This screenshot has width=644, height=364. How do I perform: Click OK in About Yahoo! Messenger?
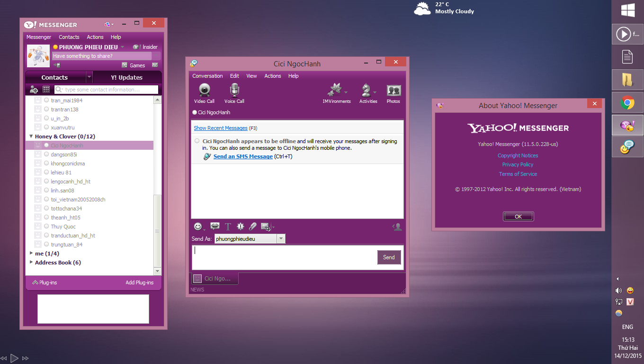click(x=518, y=217)
